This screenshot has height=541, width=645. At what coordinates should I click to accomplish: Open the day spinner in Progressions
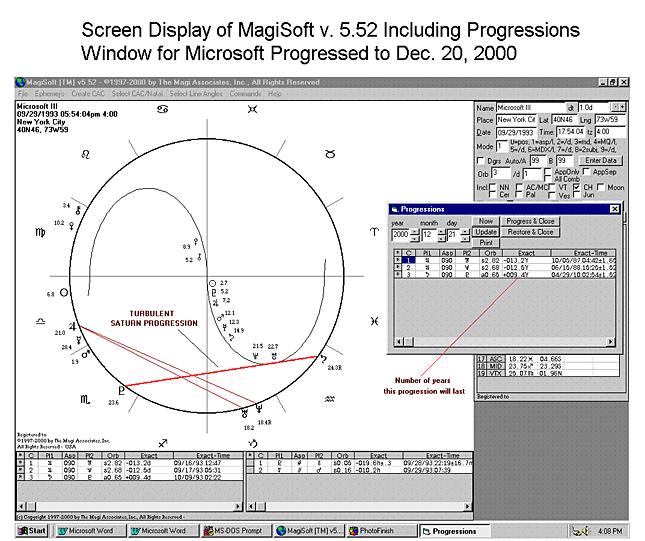[x=463, y=232]
